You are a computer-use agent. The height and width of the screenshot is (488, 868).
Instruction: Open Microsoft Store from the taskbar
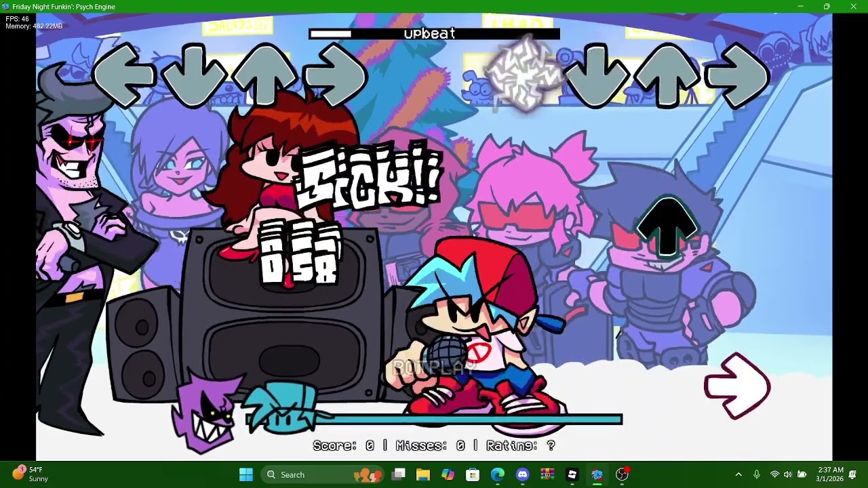473,474
